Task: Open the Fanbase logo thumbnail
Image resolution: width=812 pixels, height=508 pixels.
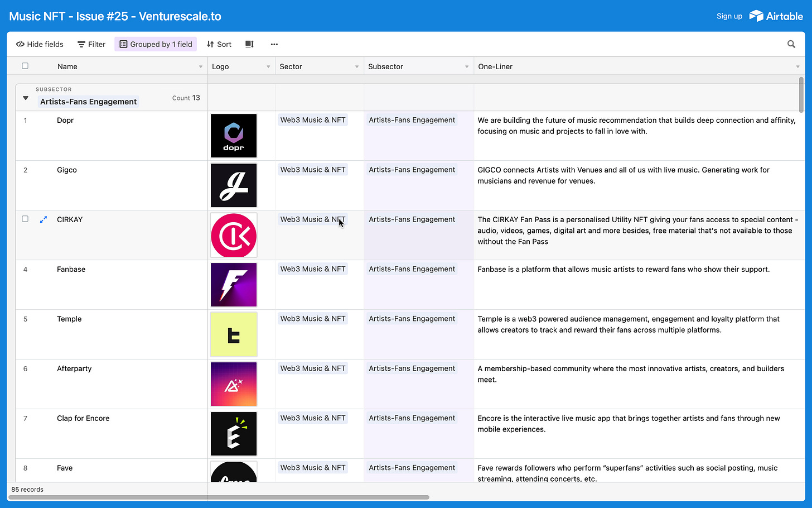Action: pos(234,285)
